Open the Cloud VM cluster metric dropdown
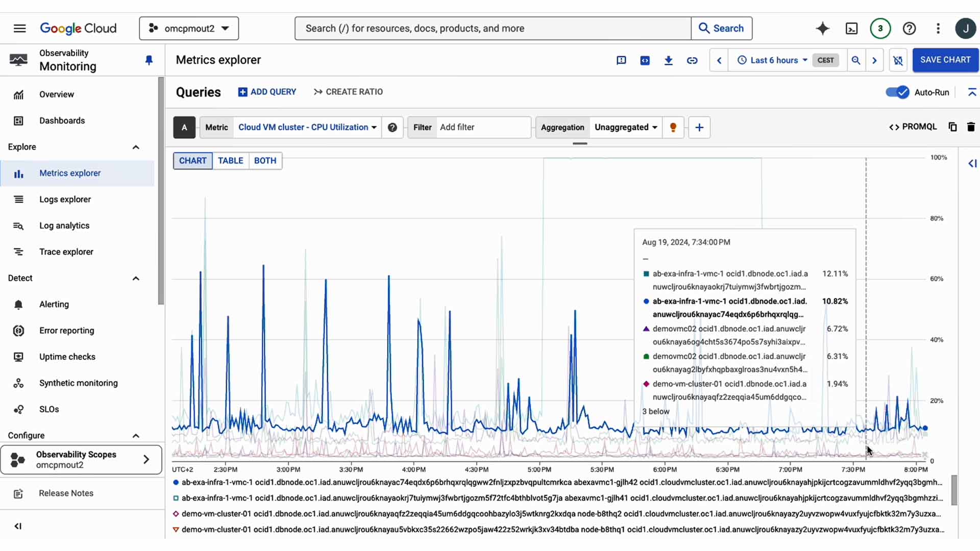The height and width of the screenshot is (551, 980). tap(306, 128)
